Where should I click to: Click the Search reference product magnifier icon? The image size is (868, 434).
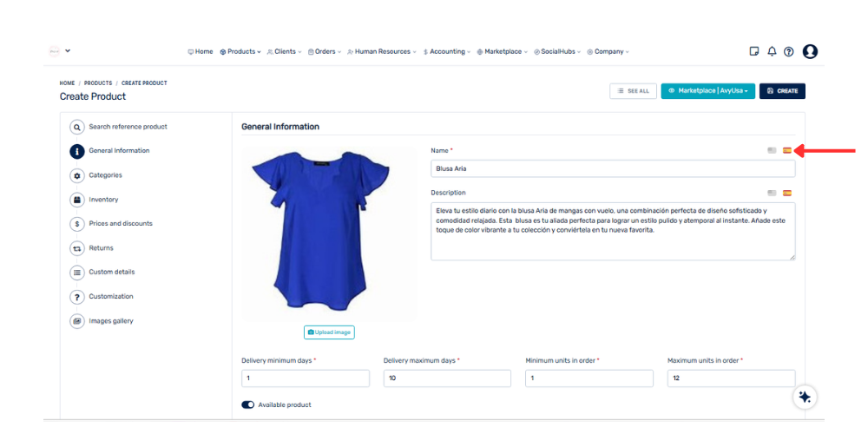click(x=77, y=127)
